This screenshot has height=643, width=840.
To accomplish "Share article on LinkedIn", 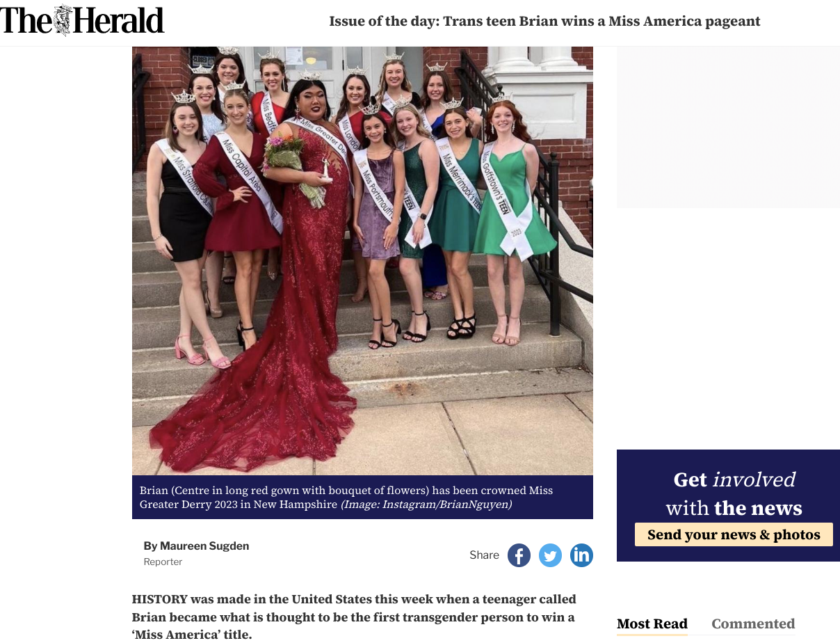I will [x=581, y=555].
